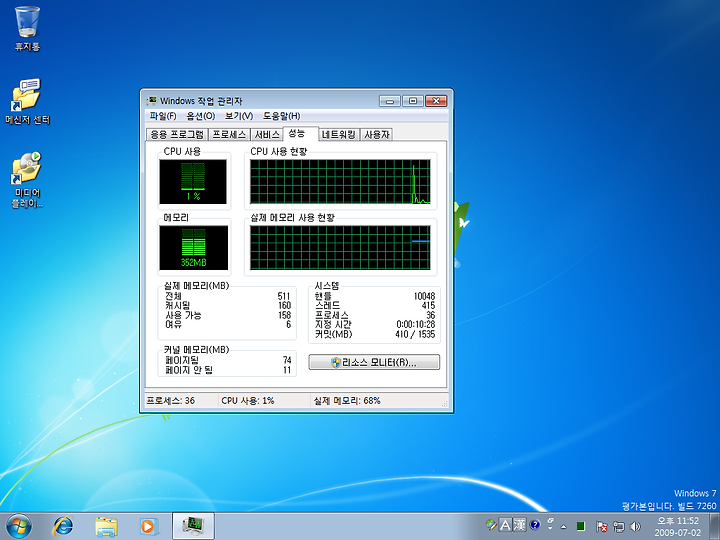Click the window resize grip in status bar
The width and height of the screenshot is (720, 540).
tap(444, 404)
